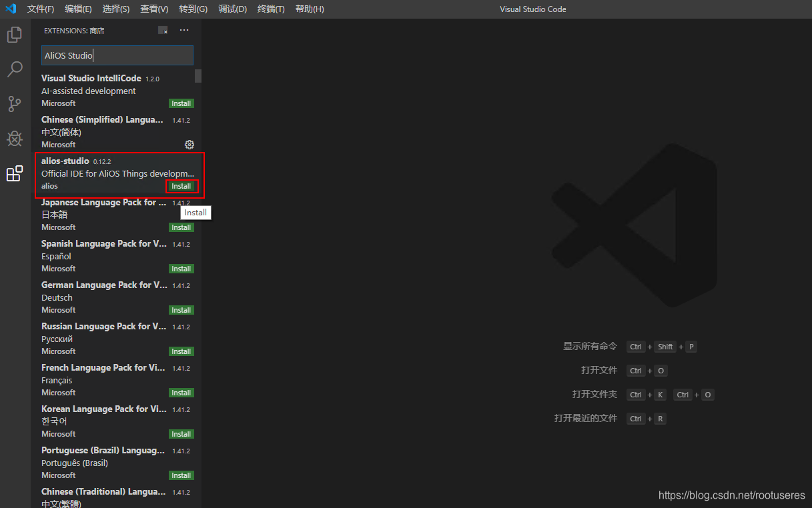Select Spanish Language Pack title
812x508 pixels.
(104, 243)
